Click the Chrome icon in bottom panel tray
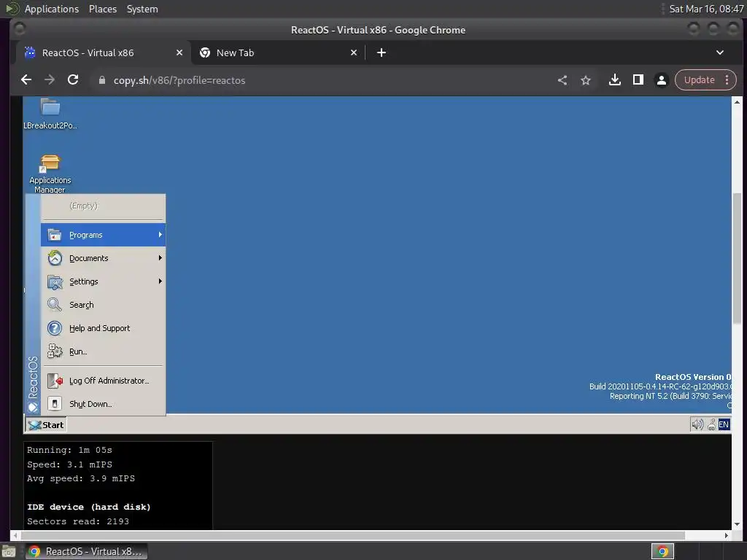 tap(662, 551)
